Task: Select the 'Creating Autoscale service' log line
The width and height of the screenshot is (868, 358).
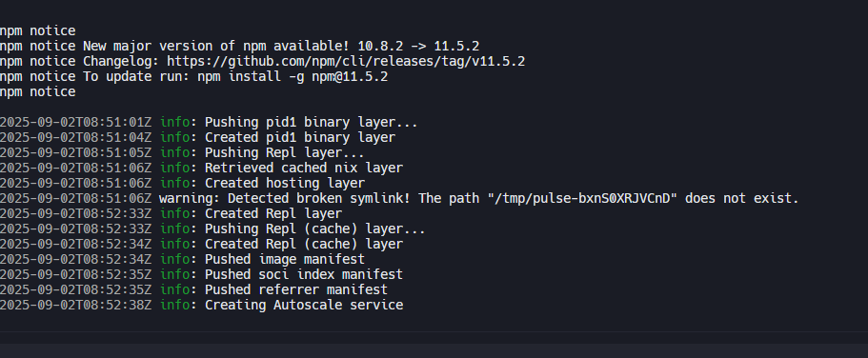Action: pos(201,305)
